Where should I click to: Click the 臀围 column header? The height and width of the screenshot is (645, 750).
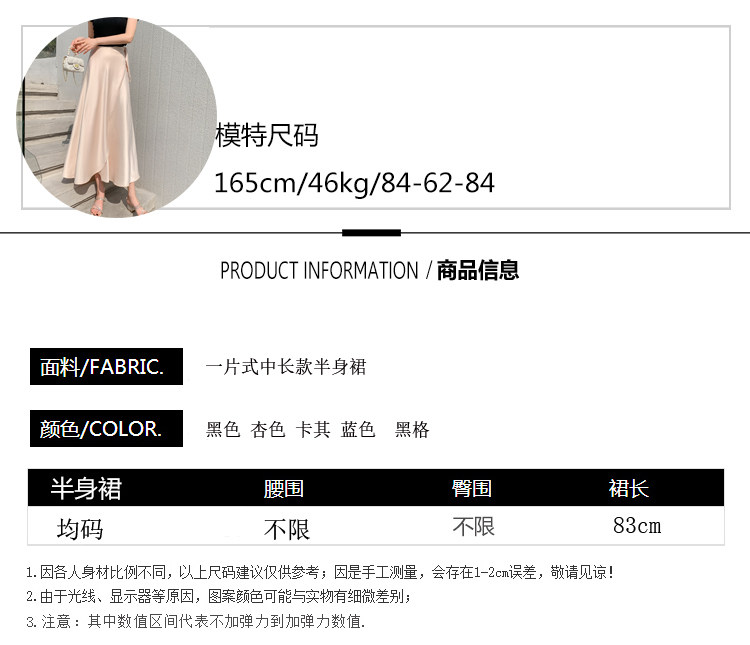coord(472,489)
